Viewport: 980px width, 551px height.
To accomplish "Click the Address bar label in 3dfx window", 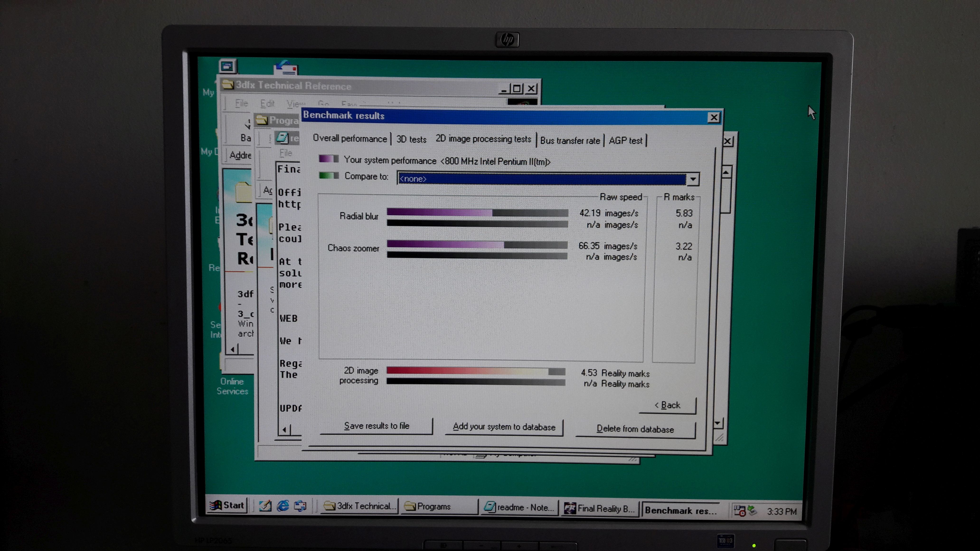I will pyautogui.click(x=240, y=155).
